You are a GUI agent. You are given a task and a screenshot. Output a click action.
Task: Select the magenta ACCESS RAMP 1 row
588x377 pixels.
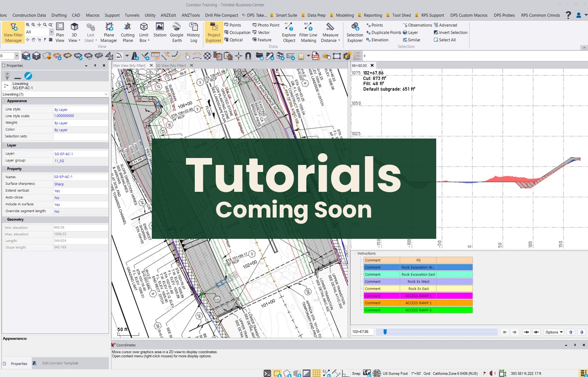418,296
